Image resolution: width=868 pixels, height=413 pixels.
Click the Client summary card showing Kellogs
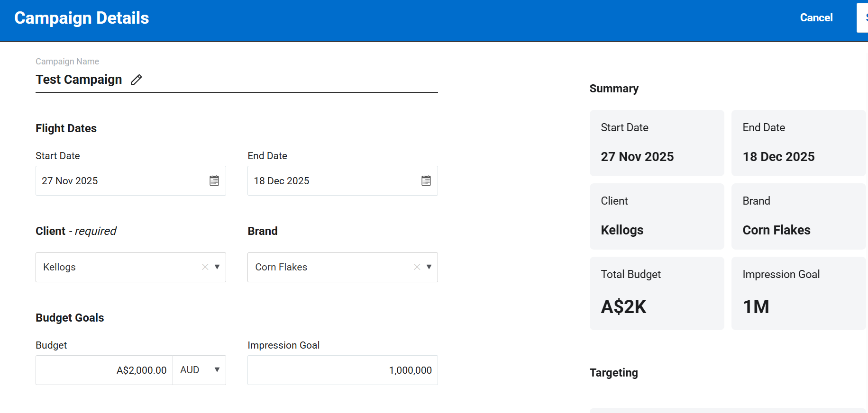657,216
